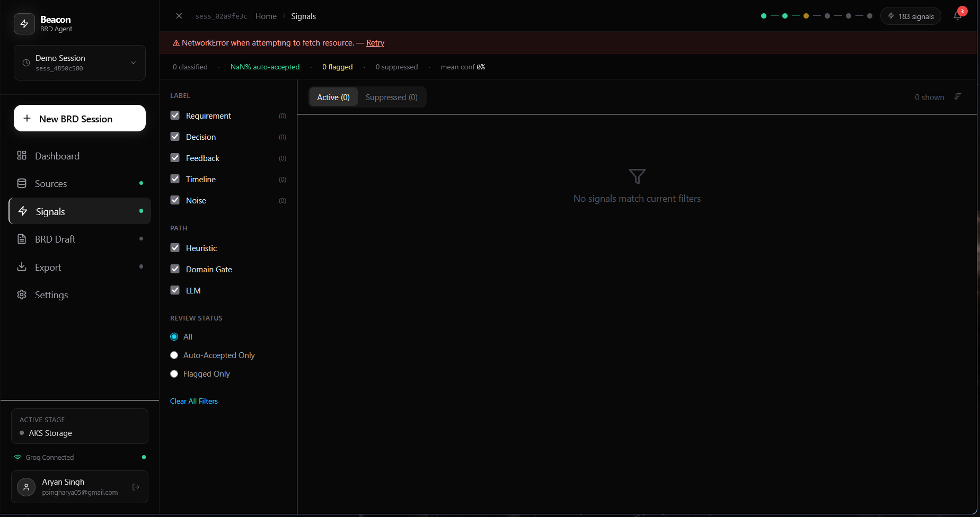
Task: Uncheck the Requirement label filter
Action: [x=175, y=115]
